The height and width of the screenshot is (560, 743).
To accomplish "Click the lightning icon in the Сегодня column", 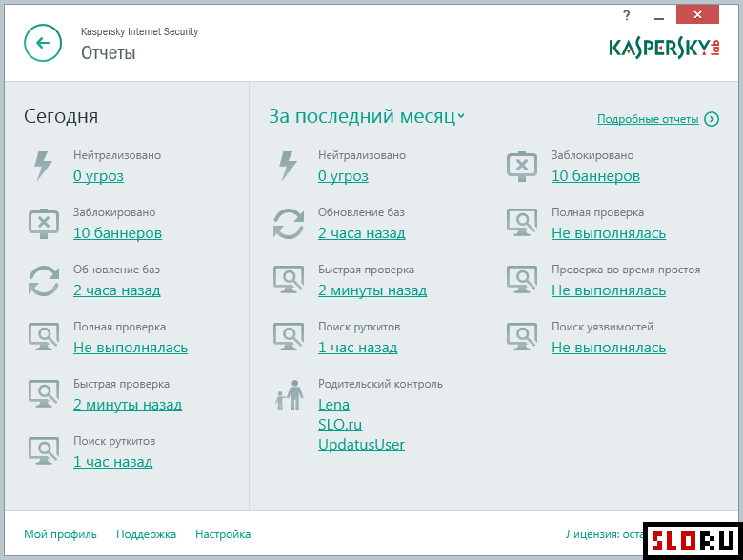I will [43, 166].
